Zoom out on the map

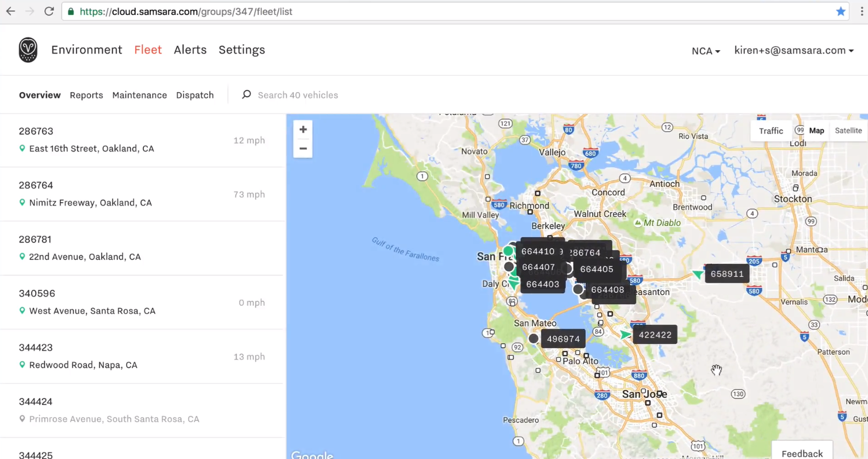click(303, 149)
